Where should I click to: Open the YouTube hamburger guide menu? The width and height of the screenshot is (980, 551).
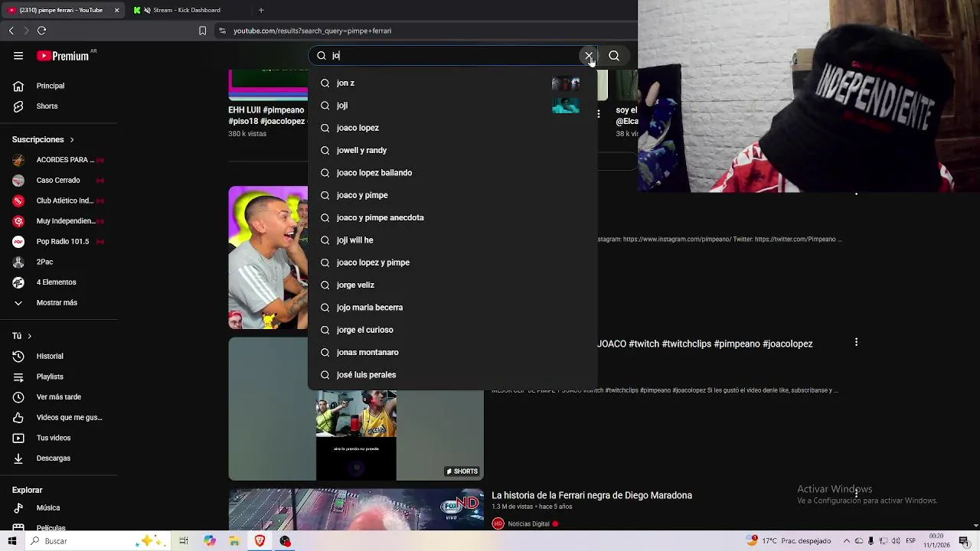coord(18,56)
